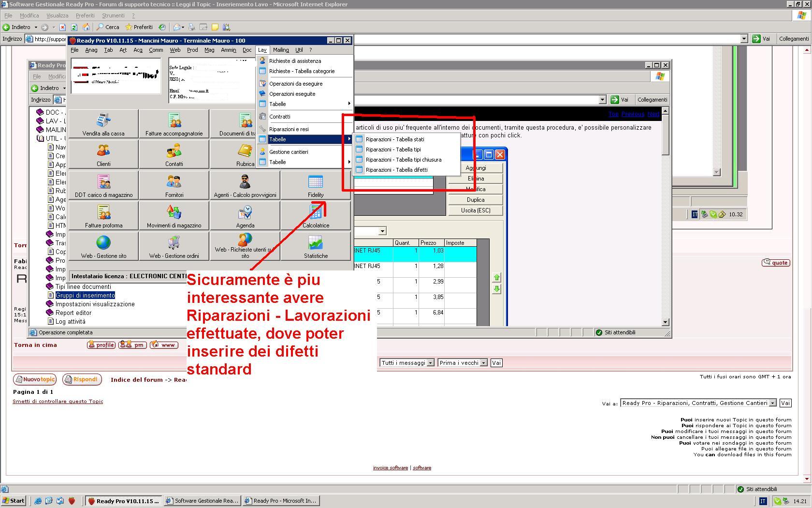Open the Prima i vecchi dropdown

click(463, 363)
